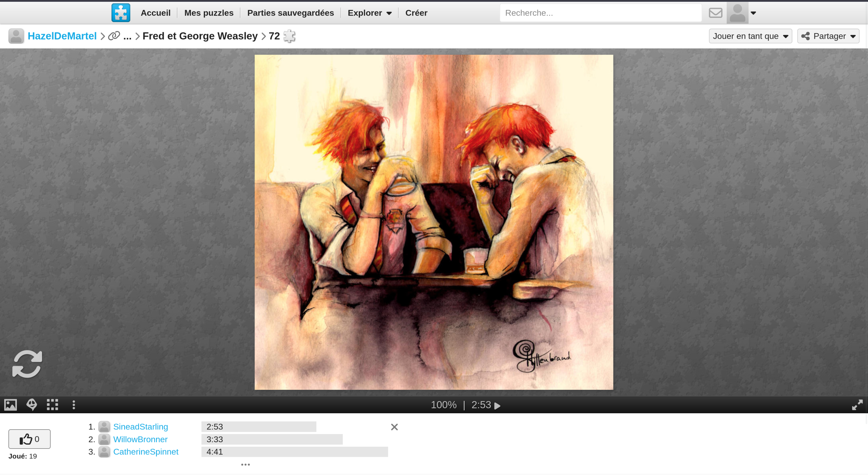
Task: Click the chain link icon in breadcrumb
Action: 114,36
